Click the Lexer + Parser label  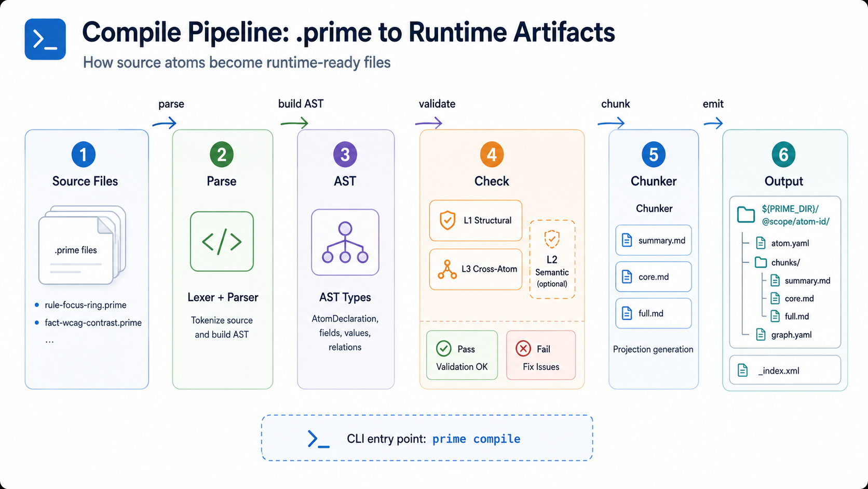223,297
